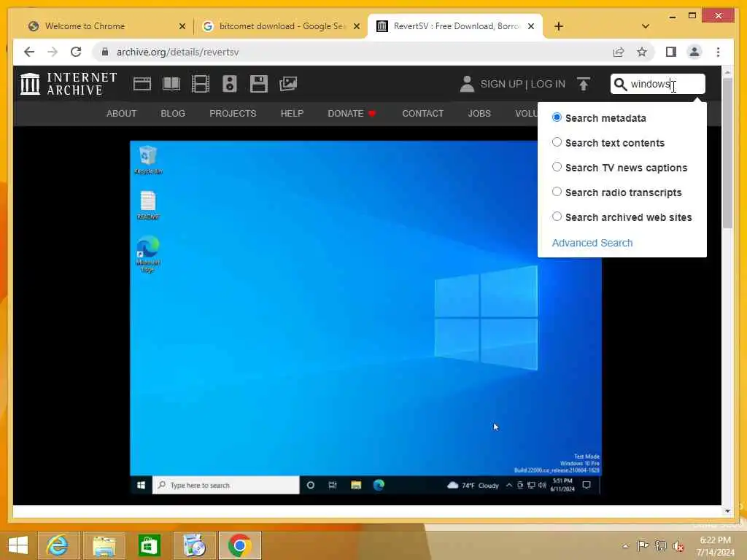Open the Internet Archive home logo
747x560 pixels.
(x=68, y=84)
